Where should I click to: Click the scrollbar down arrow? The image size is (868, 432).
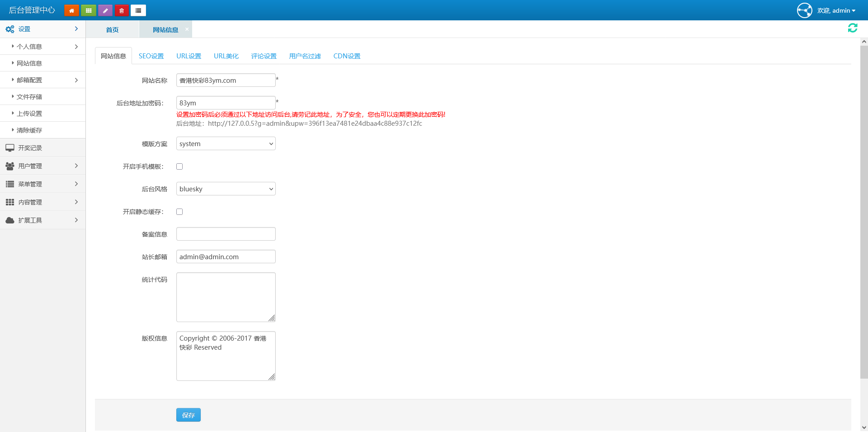tap(864, 427)
